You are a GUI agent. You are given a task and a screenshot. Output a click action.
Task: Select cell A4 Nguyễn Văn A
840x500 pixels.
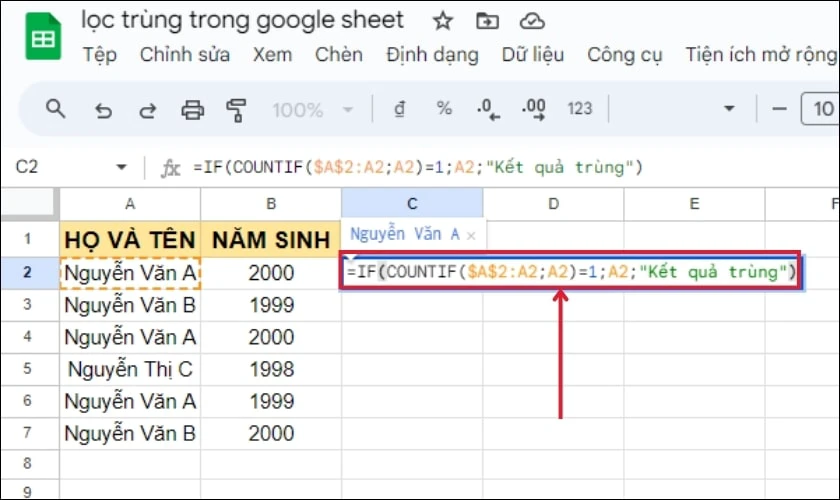pyautogui.click(x=130, y=337)
